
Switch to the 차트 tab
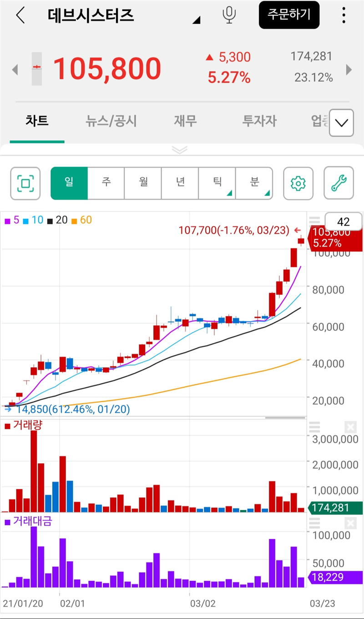[x=37, y=121]
